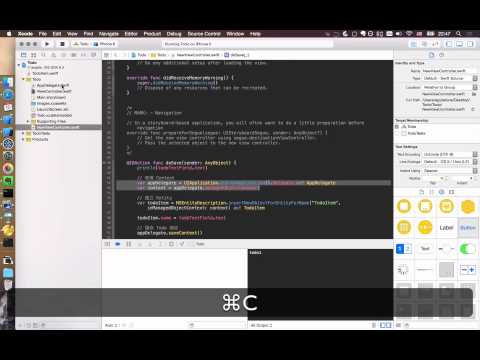Select the Switch object in library
The image size is (480, 360).
click(467, 249)
